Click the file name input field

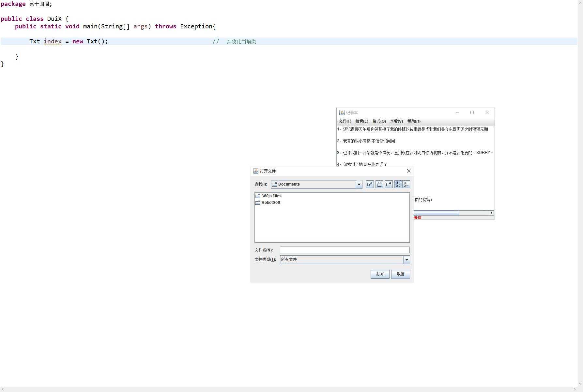345,250
